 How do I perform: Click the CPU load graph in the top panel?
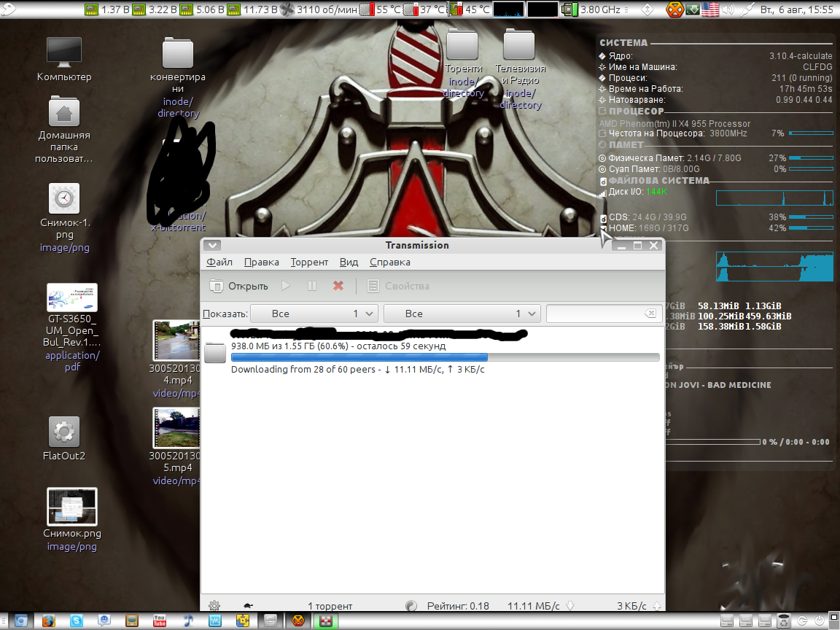[508, 9]
